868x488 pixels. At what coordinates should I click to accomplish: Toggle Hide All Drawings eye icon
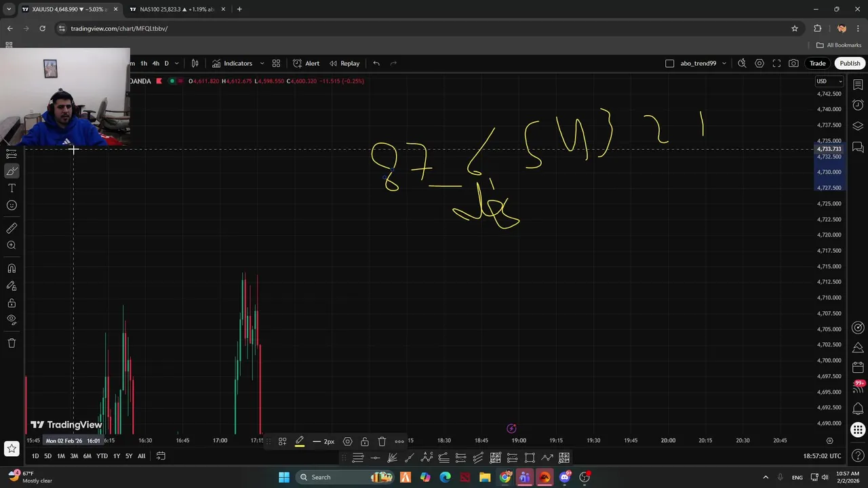(12, 319)
